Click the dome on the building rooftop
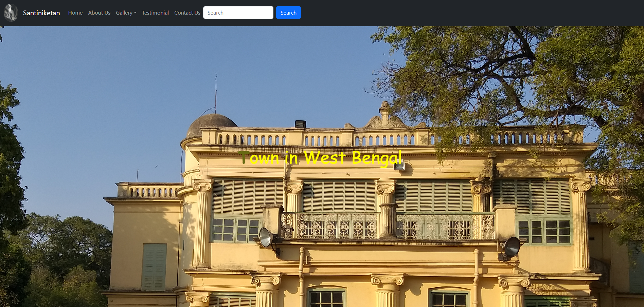Image resolution: width=644 pixels, height=307 pixels. click(x=211, y=124)
